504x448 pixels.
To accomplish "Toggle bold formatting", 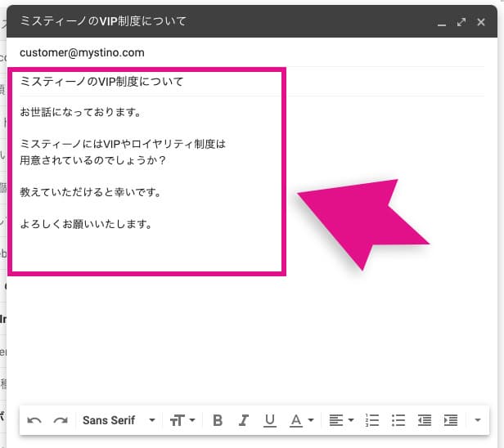I will [218, 420].
